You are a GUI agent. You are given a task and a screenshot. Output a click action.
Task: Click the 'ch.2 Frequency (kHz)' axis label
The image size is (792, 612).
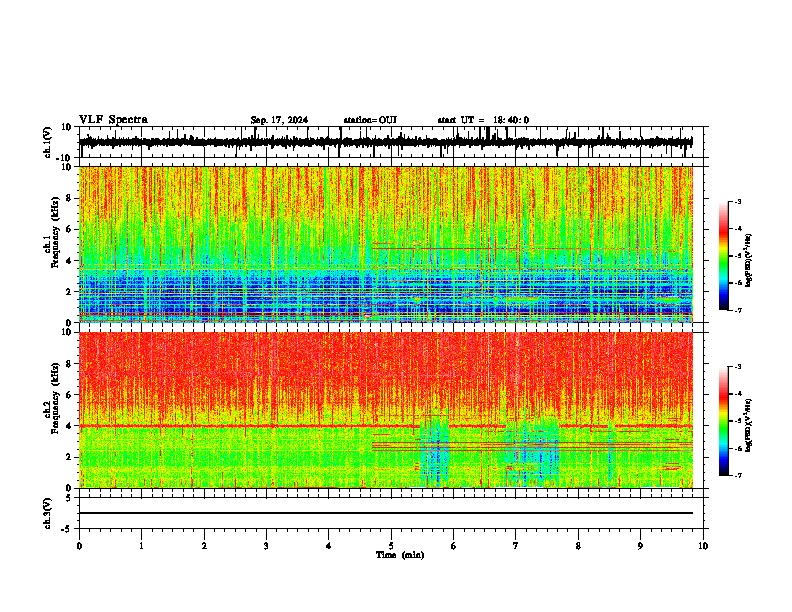point(52,397)
